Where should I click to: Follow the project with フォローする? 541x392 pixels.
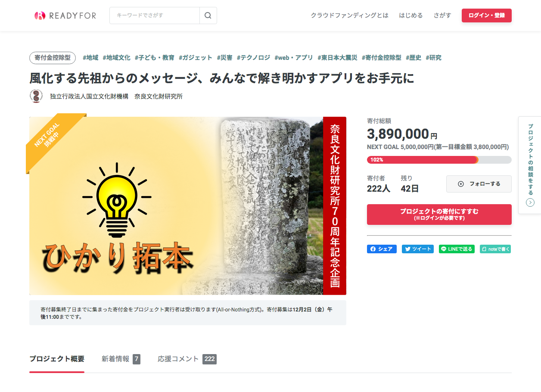click(x=479, y=184)
